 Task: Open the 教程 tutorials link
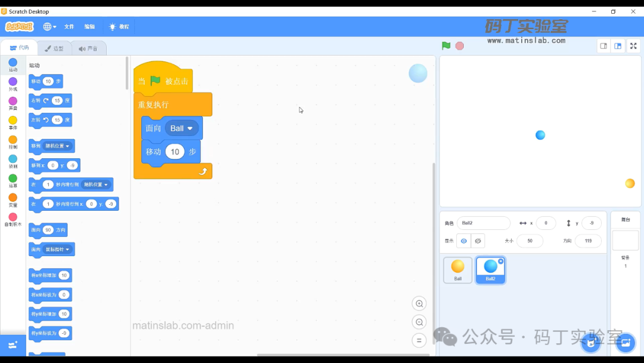tap(119, 27)
